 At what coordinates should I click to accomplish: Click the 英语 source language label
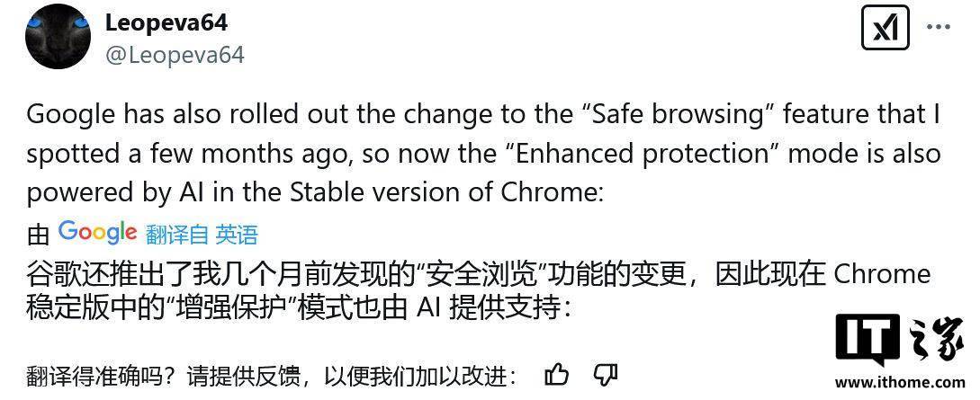pos(237,235)
